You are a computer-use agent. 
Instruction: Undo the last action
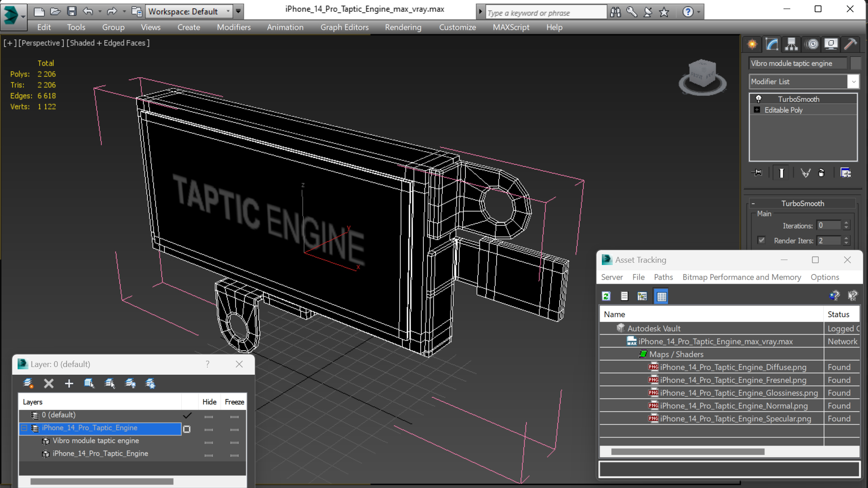88,11
